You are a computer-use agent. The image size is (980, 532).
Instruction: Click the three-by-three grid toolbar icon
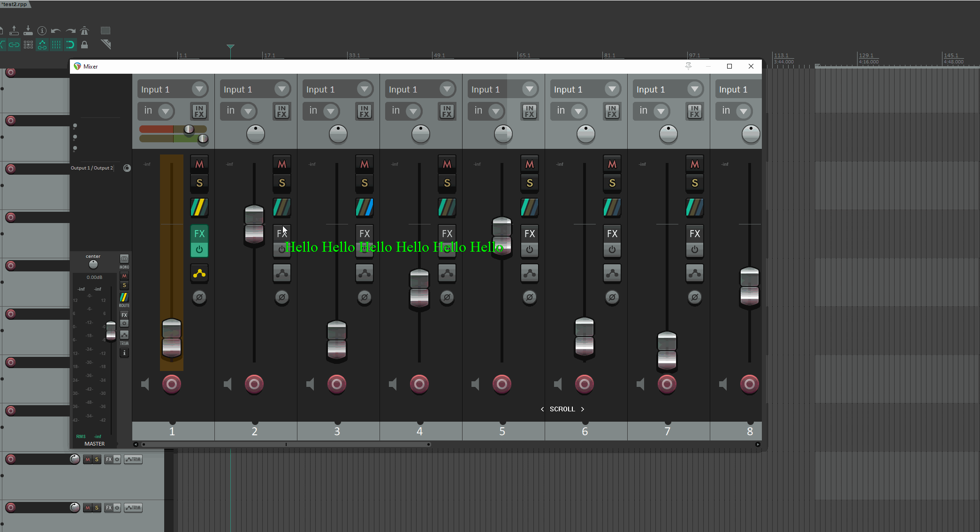28,45
